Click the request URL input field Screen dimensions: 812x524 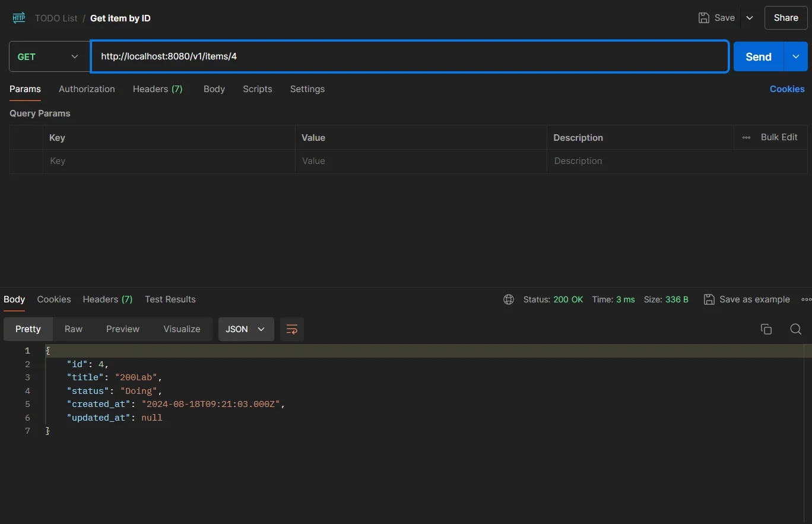(x=410, y=56)
